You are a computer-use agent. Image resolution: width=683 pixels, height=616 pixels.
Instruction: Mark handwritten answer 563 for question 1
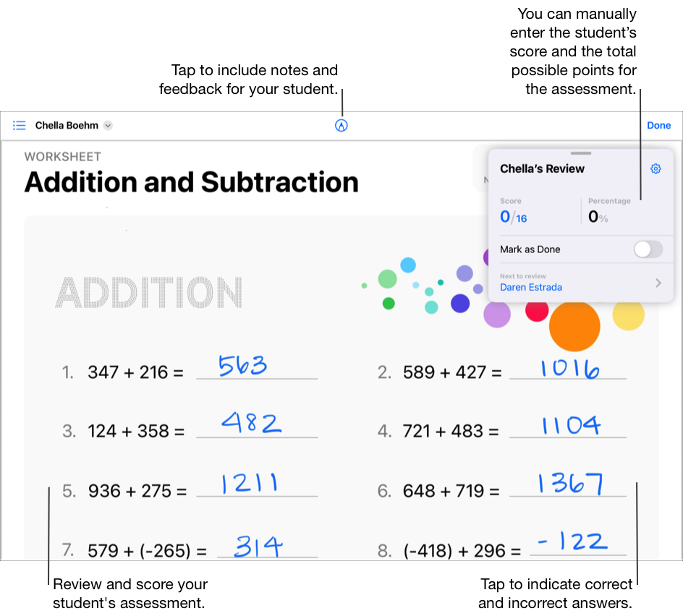pyautogui.click(x=243, y=367)
